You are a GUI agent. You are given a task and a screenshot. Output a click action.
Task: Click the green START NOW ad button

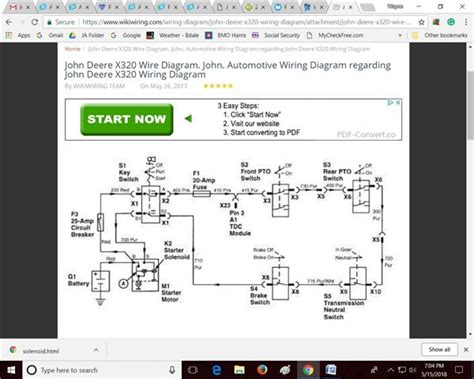[x=127, y=119]
